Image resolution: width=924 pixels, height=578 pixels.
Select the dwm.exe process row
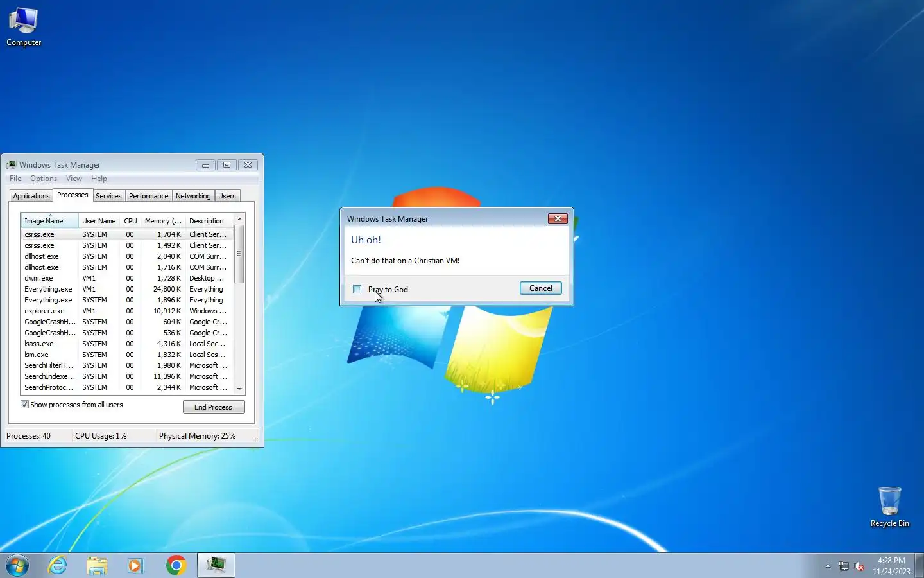coord(127,278)
